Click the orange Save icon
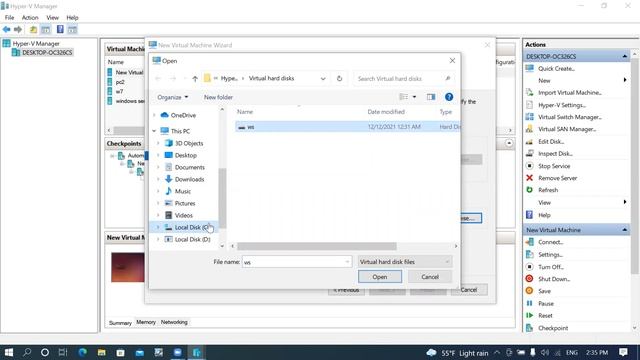640x360 pixels. 529,291
